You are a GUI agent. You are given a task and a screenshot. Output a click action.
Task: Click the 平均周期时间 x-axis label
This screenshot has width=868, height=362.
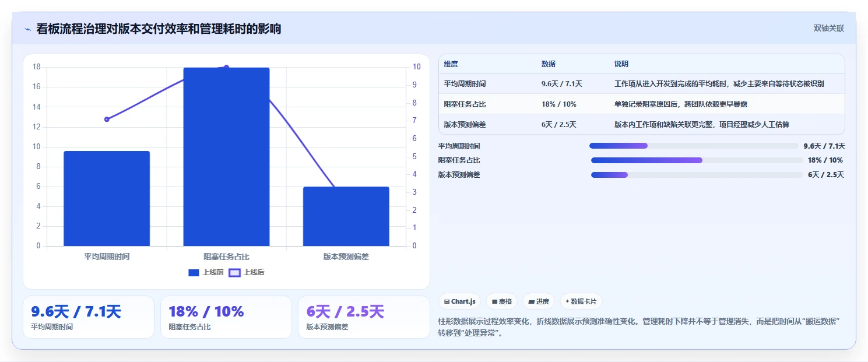[x=107, y=256]
